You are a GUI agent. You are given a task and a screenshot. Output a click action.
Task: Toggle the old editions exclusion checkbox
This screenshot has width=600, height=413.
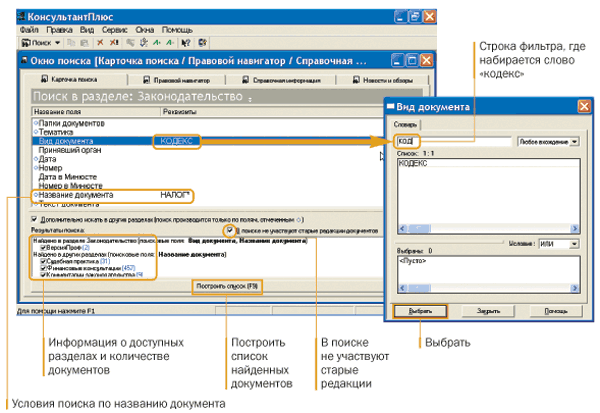pos(230,230)
